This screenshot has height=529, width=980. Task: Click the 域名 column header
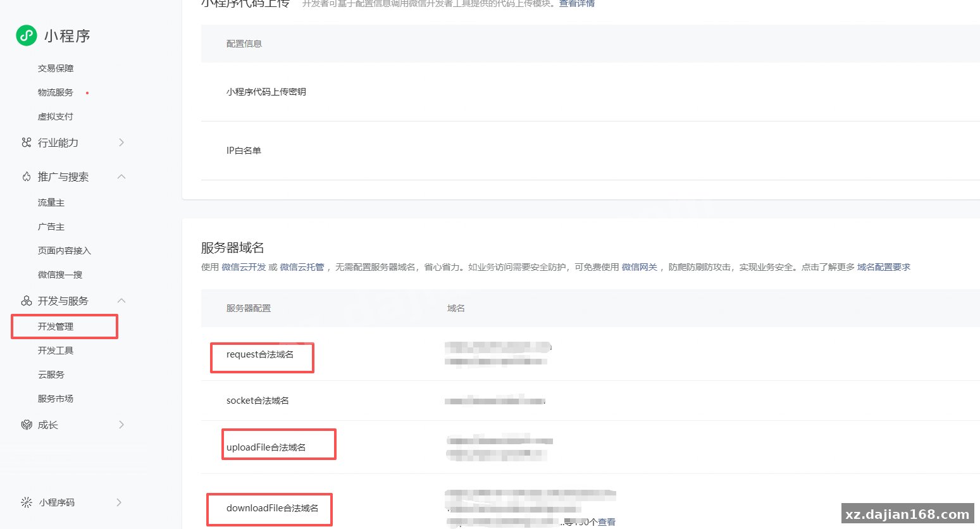point(456,308)
